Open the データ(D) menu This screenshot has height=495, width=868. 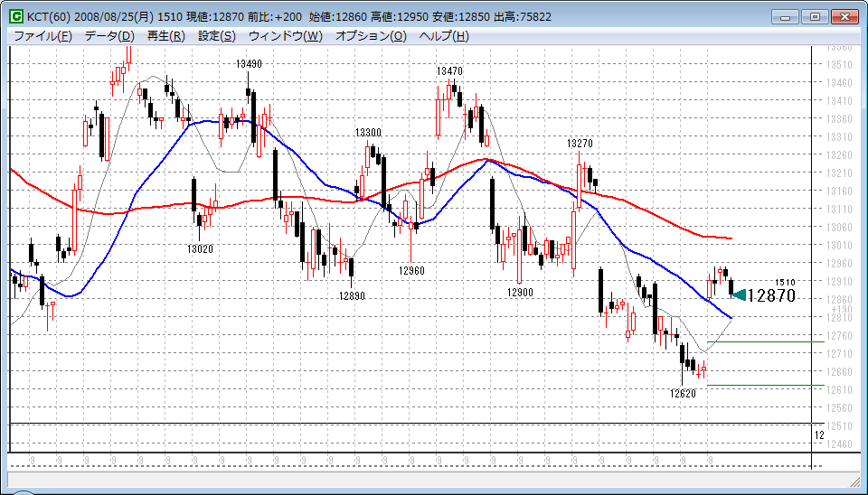point(108,36)
